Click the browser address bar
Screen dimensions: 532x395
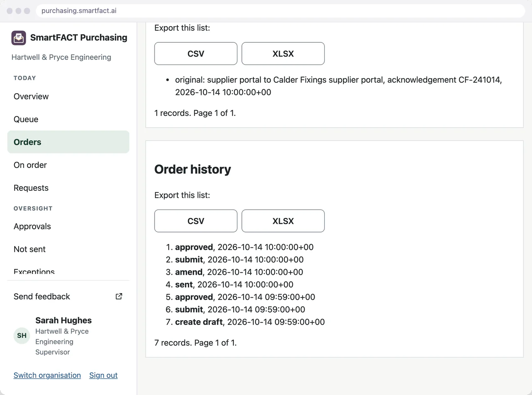(x=281, y=11)
